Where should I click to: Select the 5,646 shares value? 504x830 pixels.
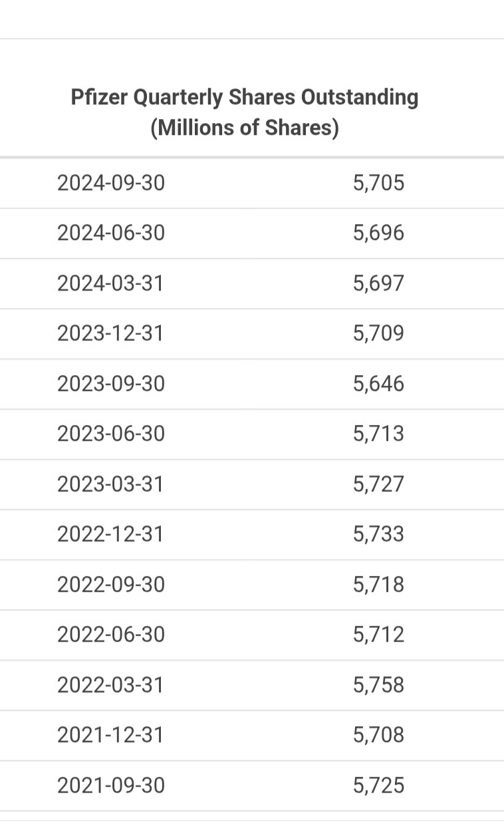378,384
